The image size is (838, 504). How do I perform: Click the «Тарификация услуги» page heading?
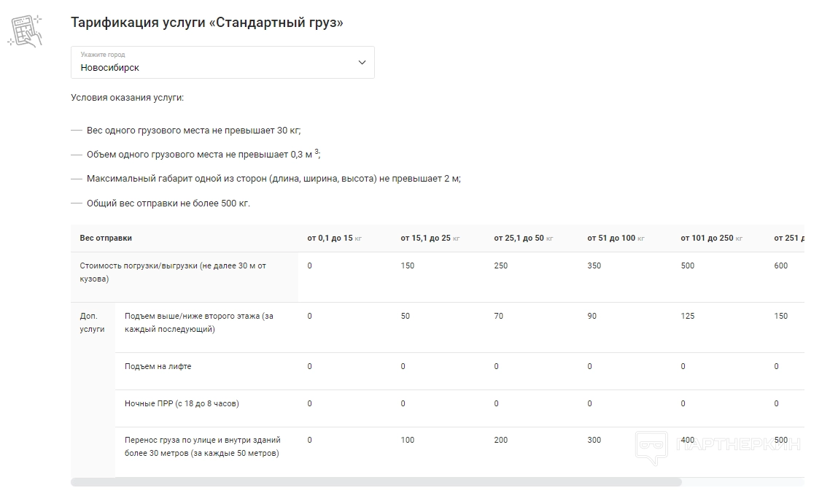point(206,23)
